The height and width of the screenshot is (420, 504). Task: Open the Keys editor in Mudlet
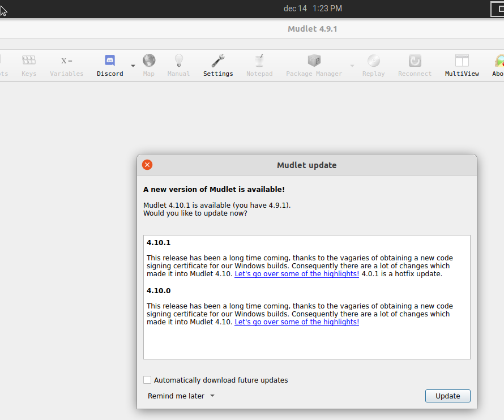coord(28,65)
